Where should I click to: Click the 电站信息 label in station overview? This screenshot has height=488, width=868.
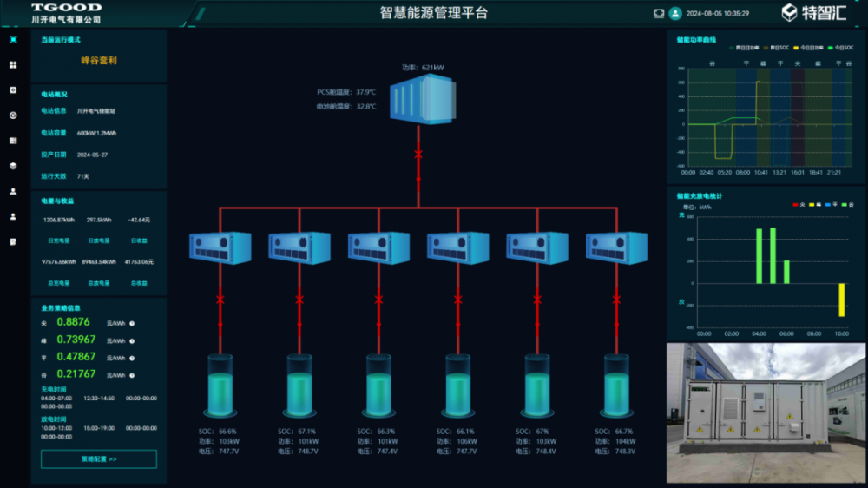[54, 111]
